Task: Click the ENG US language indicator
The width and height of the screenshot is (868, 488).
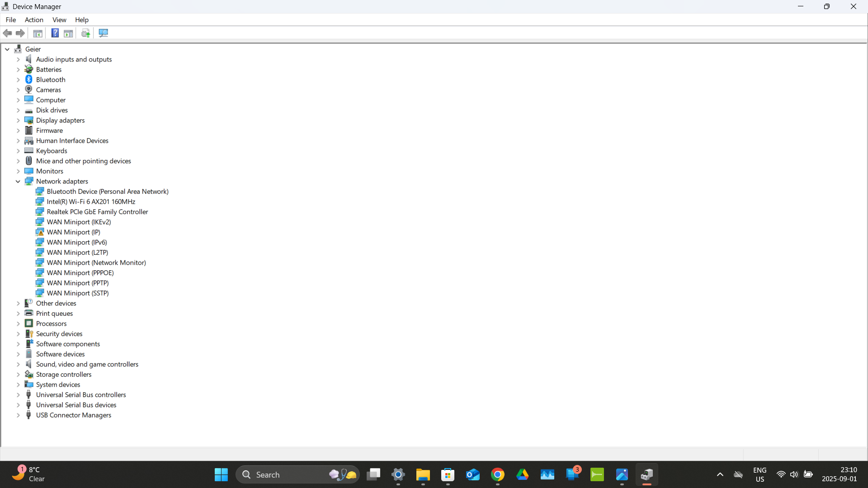Action: [x=760, y=474]
